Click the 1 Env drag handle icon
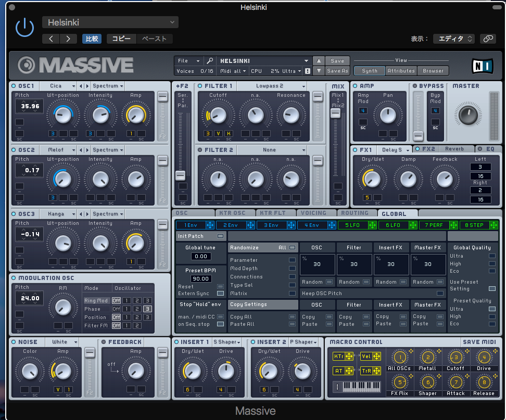Image resolution: width=506 pixels, height=420 pixels. pyautogui.click(x=210, y=225)
